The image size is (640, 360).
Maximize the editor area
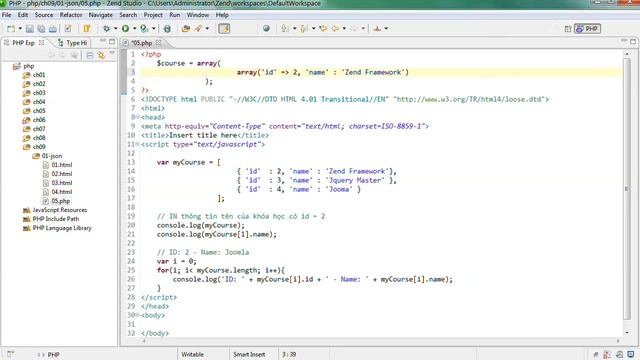(x=633, y=42)
